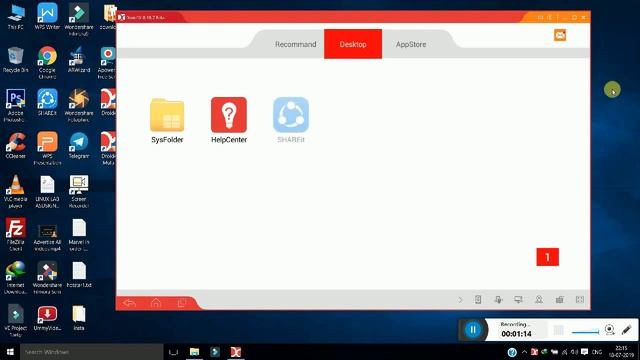This screenshot has height=360, width=640.
Task: Click the Windows Start button
Action: [10, 352]
